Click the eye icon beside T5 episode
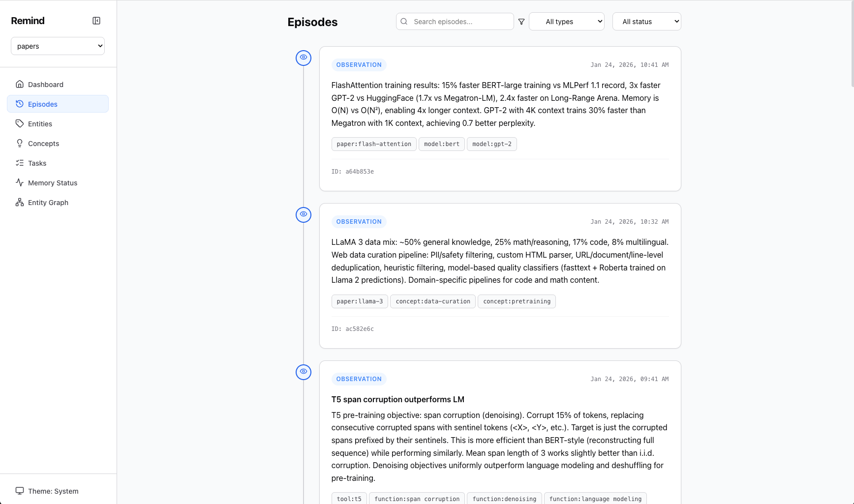Image resolution: width=854 pixels, height=504 pixels. point(304,372)
